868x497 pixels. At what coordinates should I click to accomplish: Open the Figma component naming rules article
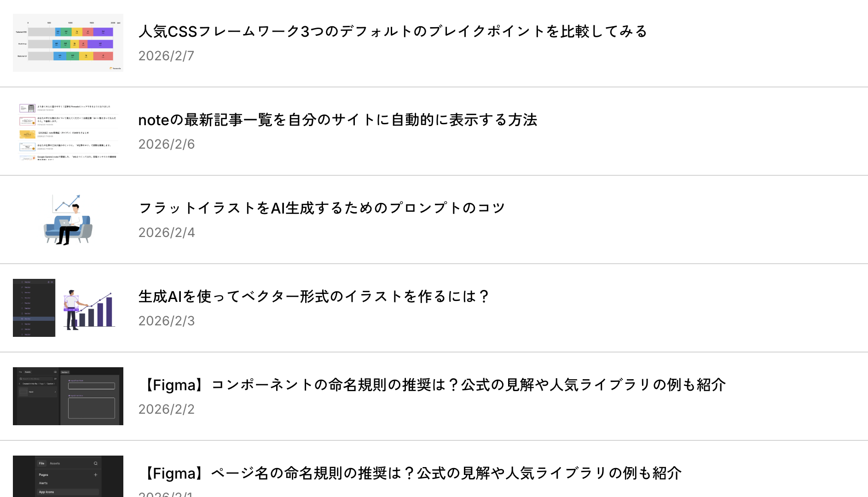coord(432,385)
